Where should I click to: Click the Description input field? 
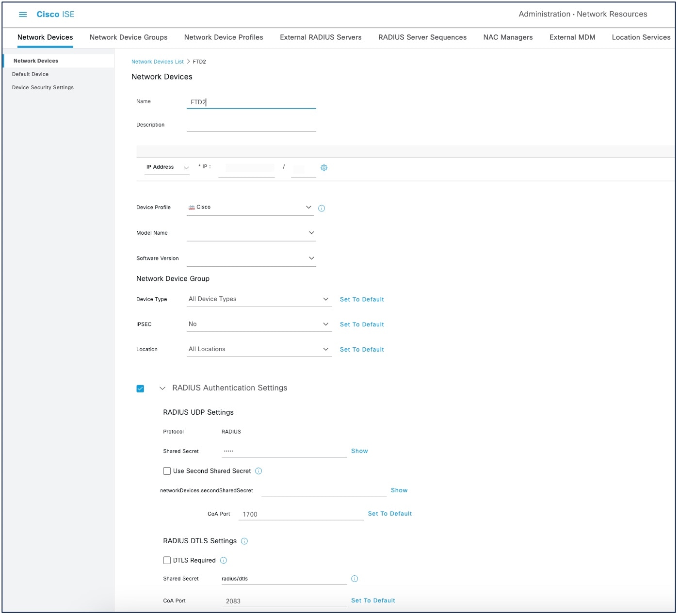[251, 126]
